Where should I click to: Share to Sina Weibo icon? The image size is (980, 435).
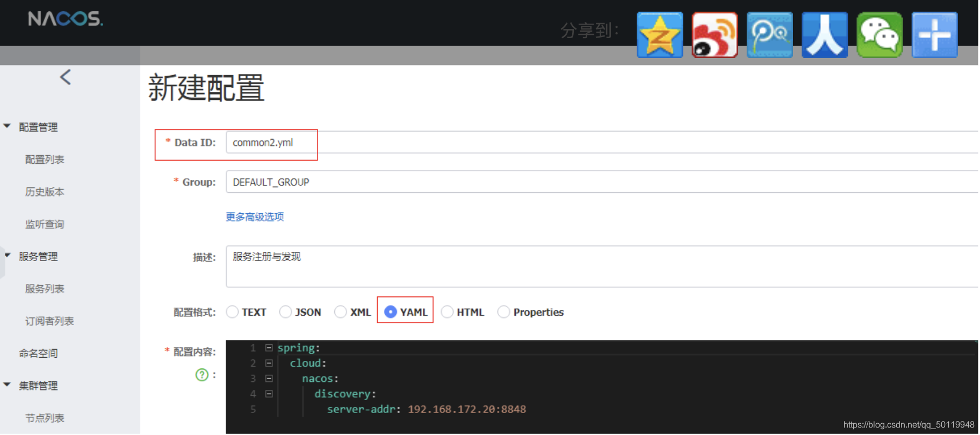pyautogui.click(x=715, y=35)
